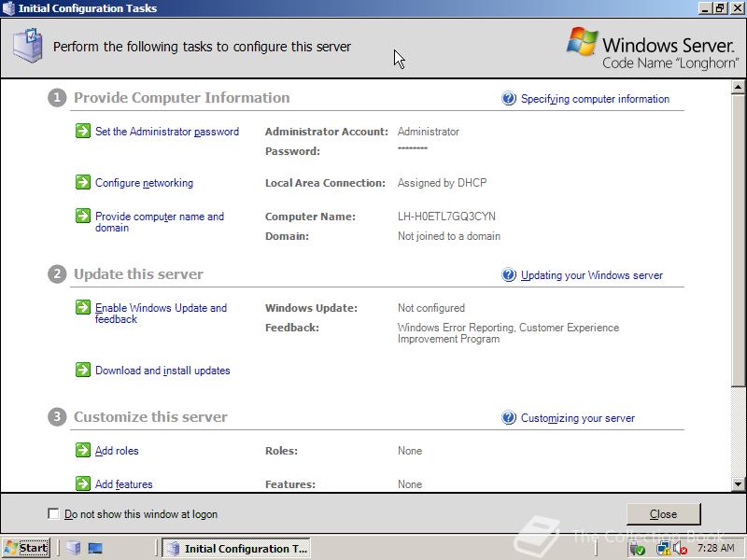Click the Close button at the bottom
The height and width of the screenshot is (560, 747).
click(663, 514)
